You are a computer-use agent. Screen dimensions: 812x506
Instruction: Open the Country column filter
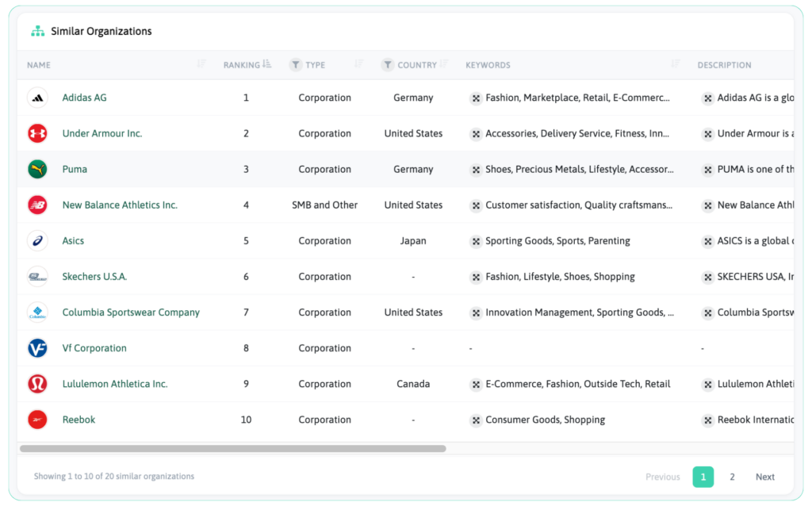[388, 65]
